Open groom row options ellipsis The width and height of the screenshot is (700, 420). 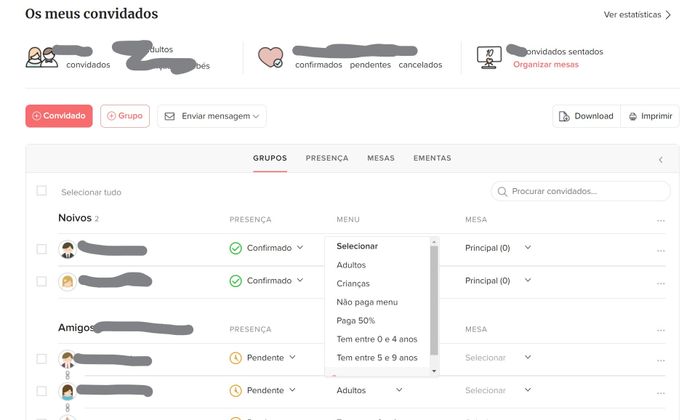tap(661, 250)
